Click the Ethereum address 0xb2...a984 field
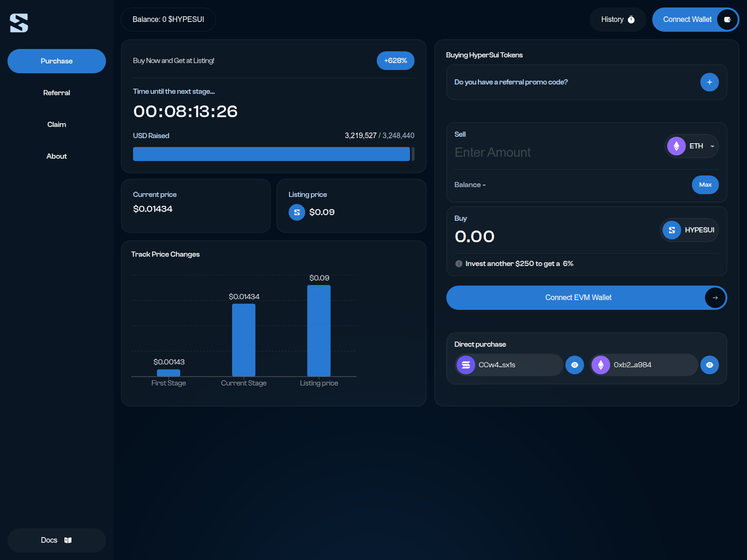Screen dimensions: 747x560 (x=644, y=365)
